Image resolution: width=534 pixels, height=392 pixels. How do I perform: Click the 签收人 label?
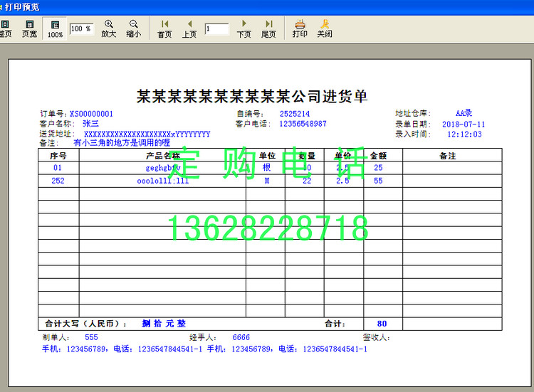(377, 337)
